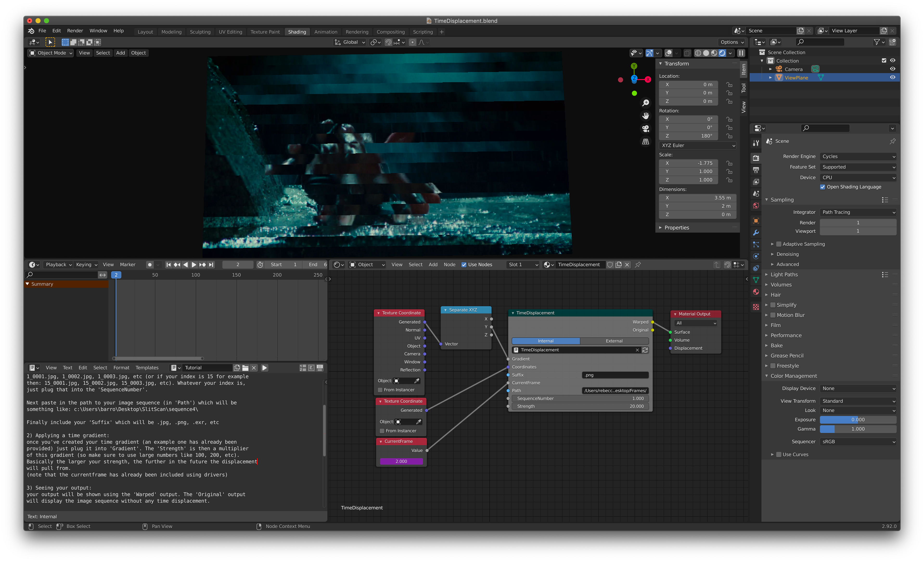Open the XYZ Euler rotation mode dropdown
The width and height of the screenshot is (924, 562).
(x=698, y=145)
